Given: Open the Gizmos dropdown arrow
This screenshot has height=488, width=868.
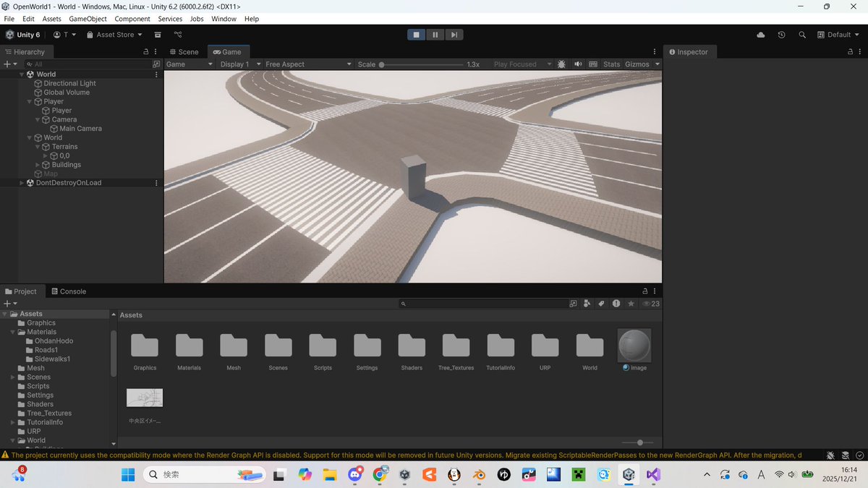Looking at the screenshot, I should coord(657,64).
